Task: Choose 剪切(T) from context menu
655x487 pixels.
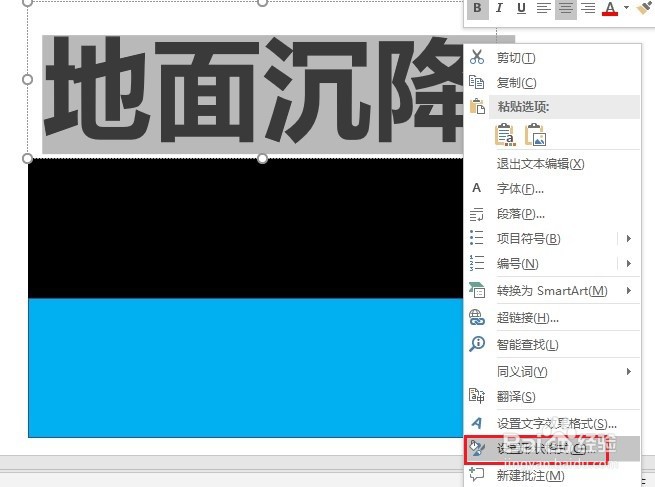Action: click(x=515, y=58)
